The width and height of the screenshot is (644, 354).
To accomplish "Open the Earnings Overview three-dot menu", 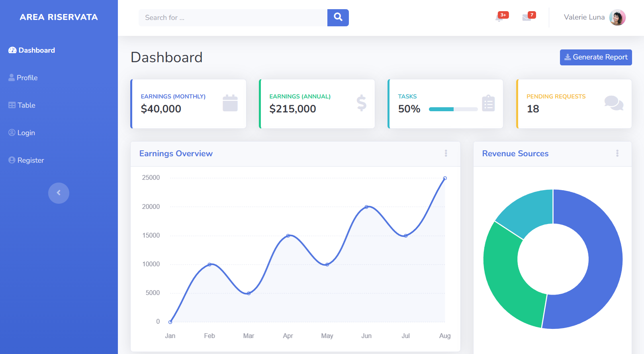I will pyautogui.click(x=446, y=153).
